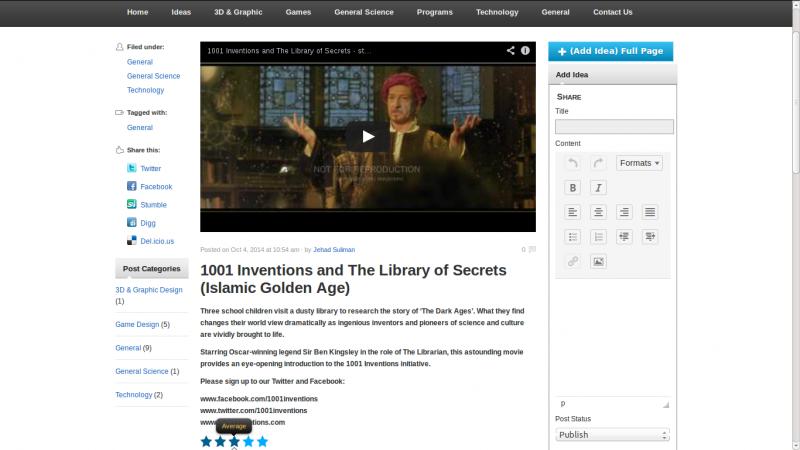Open the Game Design category
The height and width of the screenshot is (450, 800).
(x=137, y=324)
